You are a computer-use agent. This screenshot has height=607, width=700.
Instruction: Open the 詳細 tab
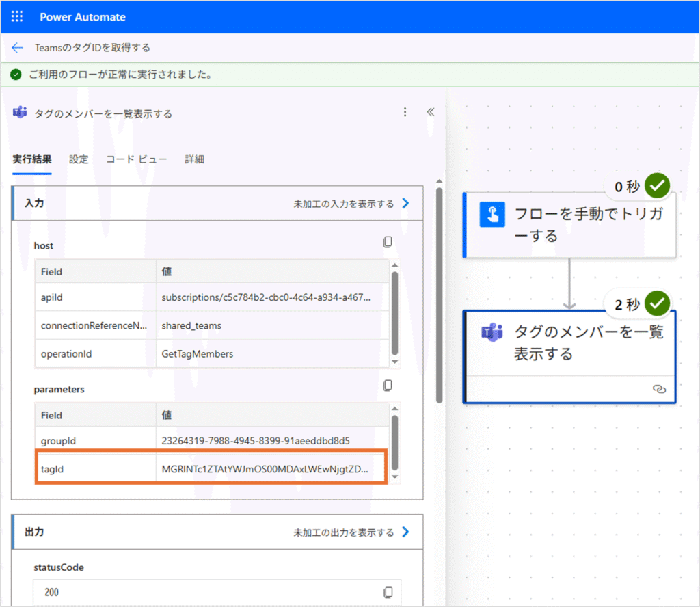[x=195, y=159]
